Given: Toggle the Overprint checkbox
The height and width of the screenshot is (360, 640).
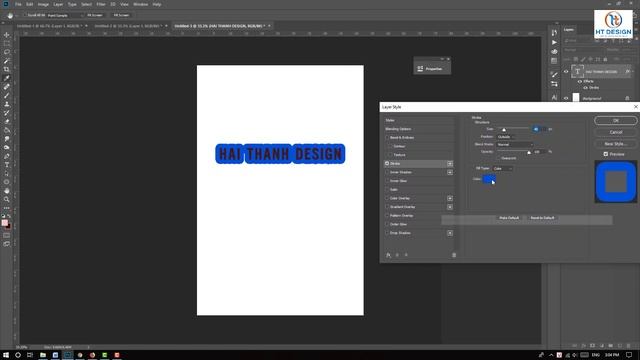Looking at the screenshot, I should tap(498, 158).
